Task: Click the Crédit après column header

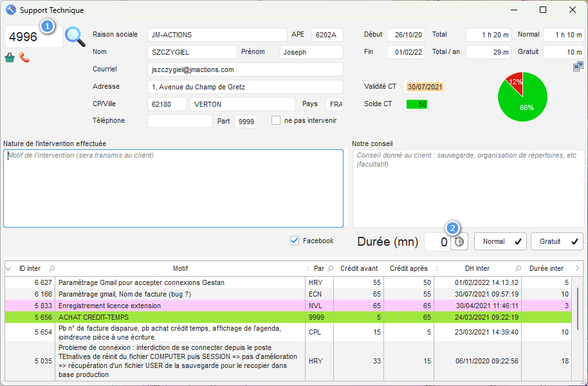Action: click(x=409, y=268)
